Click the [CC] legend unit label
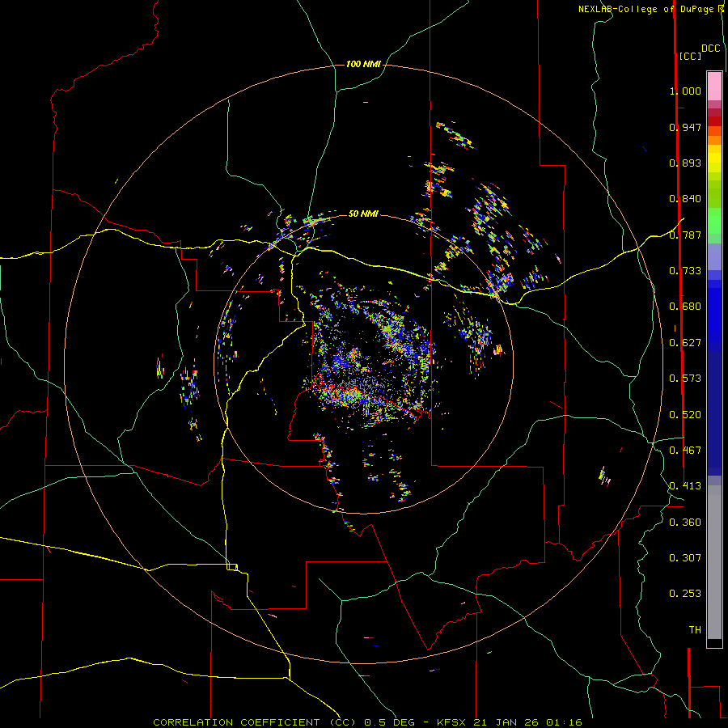 (x=690, y=56)
